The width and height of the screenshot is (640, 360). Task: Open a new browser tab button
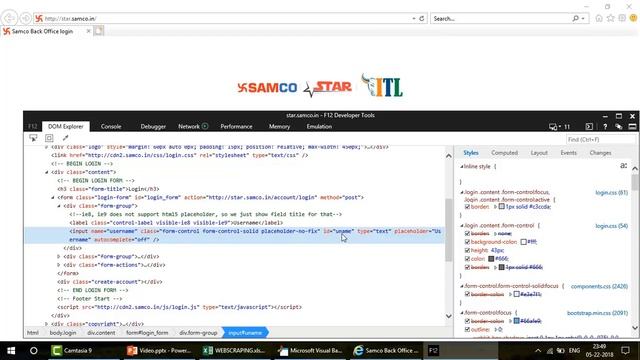pyautogui.click(x=98, y=31)
